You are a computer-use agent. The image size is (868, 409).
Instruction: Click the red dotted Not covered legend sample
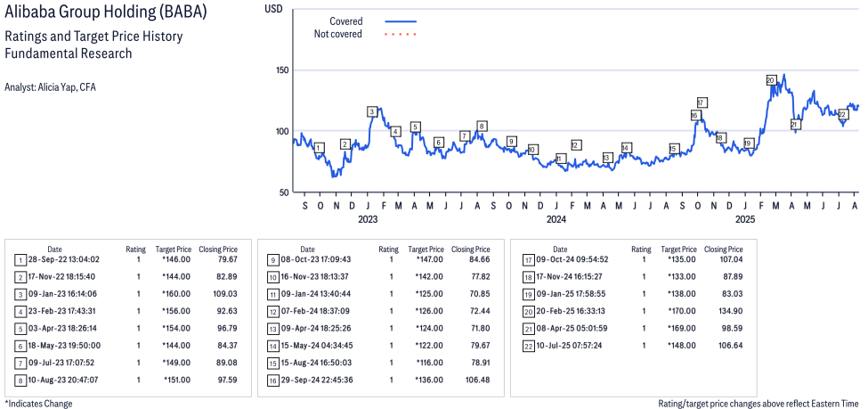[401, 35]
